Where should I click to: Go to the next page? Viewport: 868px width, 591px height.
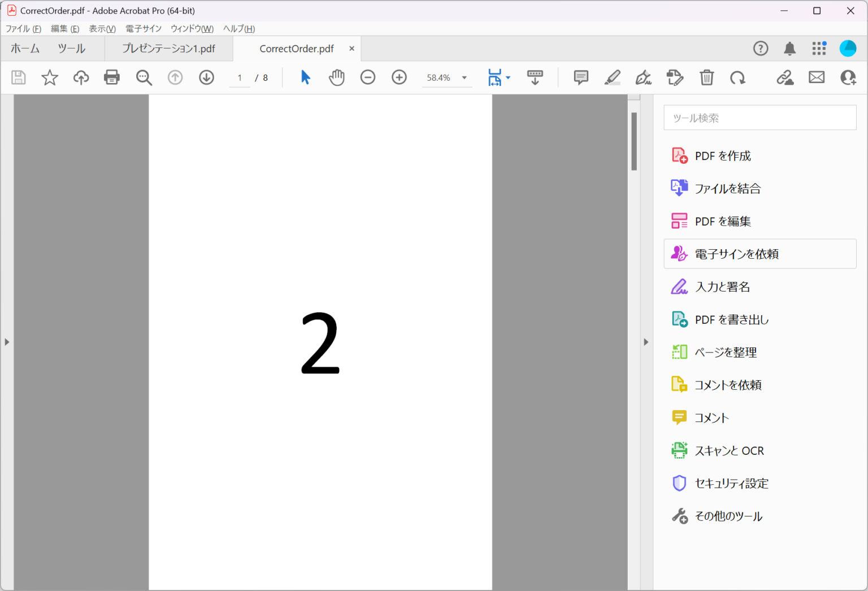coord(206,77)
